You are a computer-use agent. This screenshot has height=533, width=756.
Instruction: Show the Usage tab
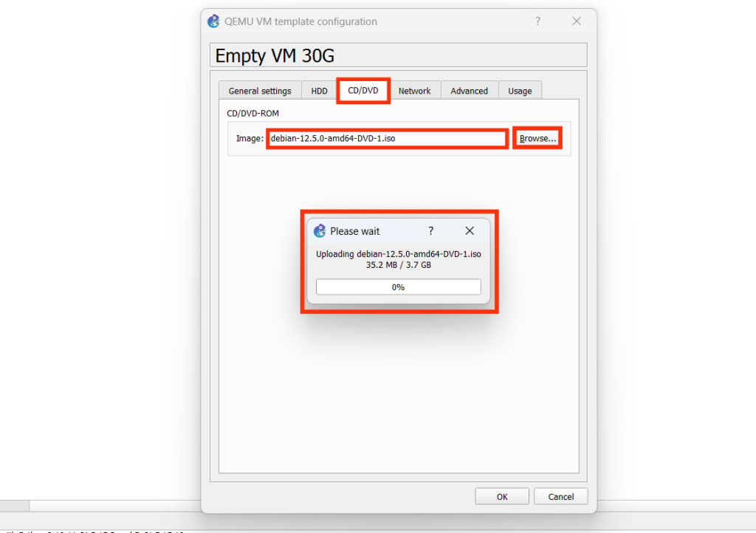pos(520,91)
